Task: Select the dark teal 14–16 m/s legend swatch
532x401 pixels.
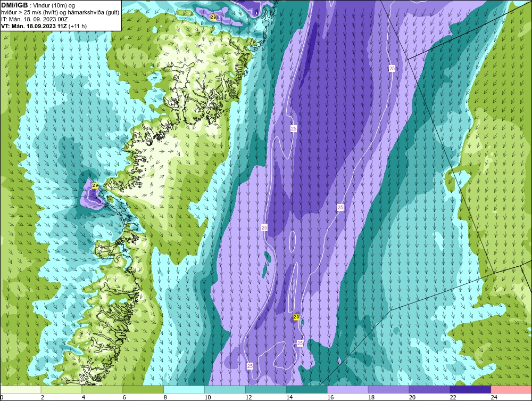Action: pos(307,389)
